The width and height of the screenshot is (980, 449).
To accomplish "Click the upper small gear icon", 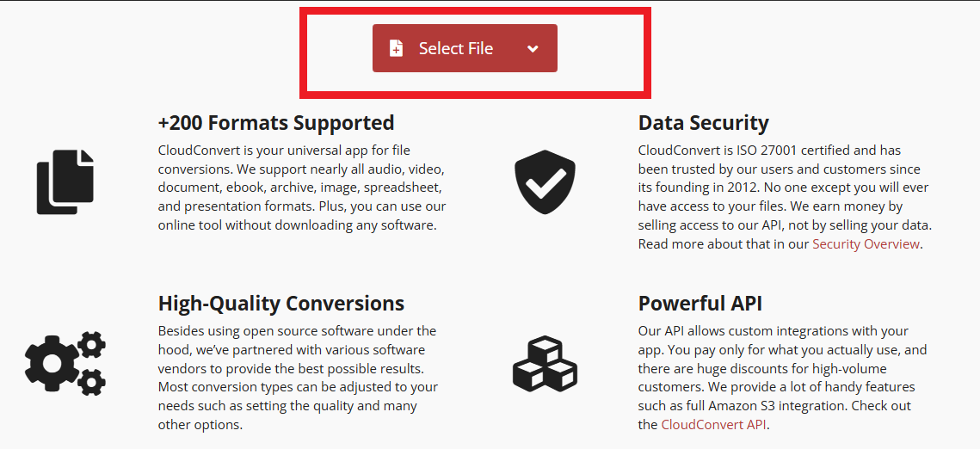I will (91, 346).
